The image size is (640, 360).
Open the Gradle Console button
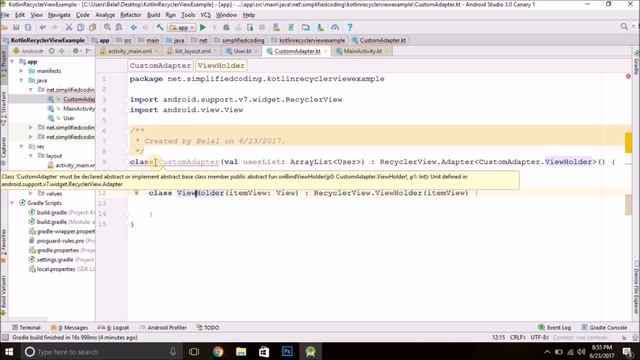click(604, 327)
